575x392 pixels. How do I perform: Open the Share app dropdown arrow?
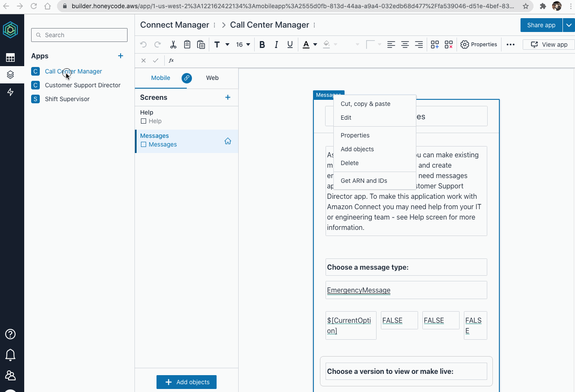569,25
